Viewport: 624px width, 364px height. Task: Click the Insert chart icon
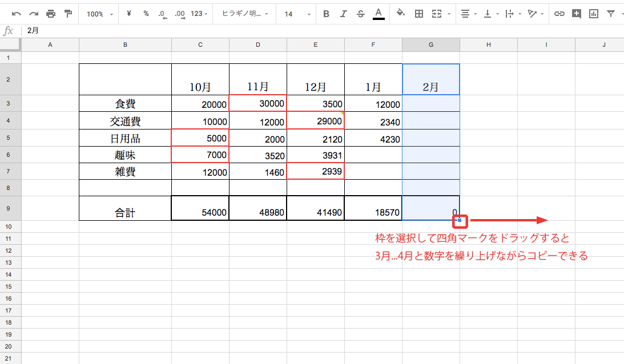coord(594,14)
